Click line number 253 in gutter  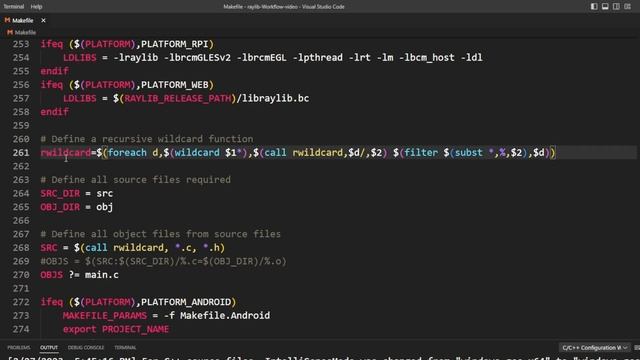pos(21,44)
